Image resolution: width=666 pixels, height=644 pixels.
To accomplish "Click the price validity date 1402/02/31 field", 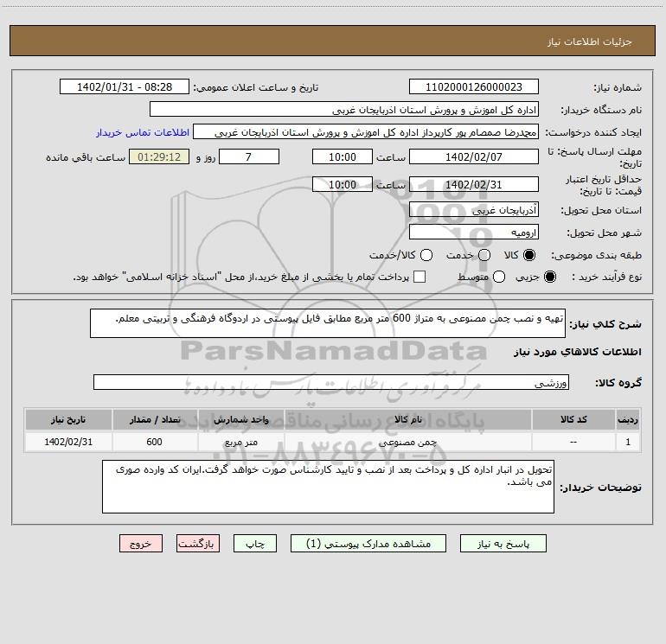I will point(474,184).
